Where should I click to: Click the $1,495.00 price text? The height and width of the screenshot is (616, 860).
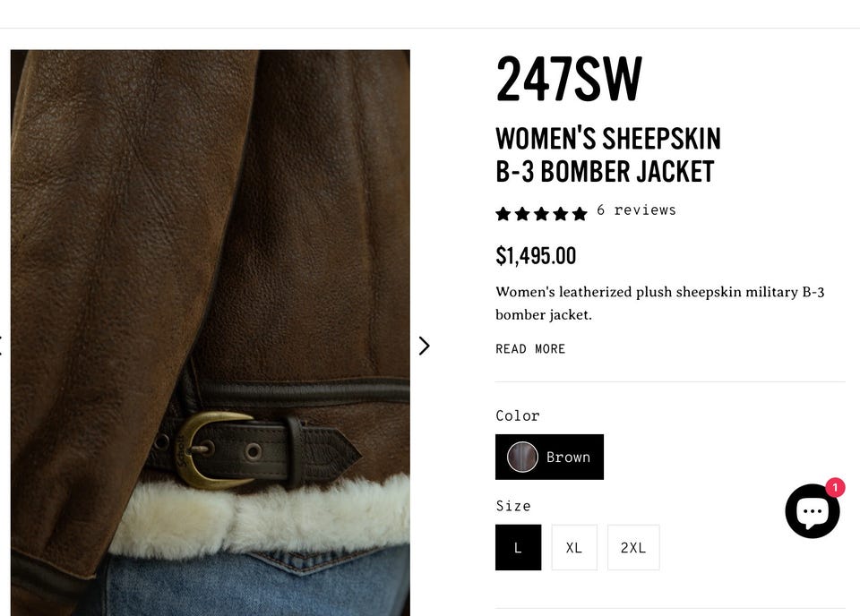[536, 256]
